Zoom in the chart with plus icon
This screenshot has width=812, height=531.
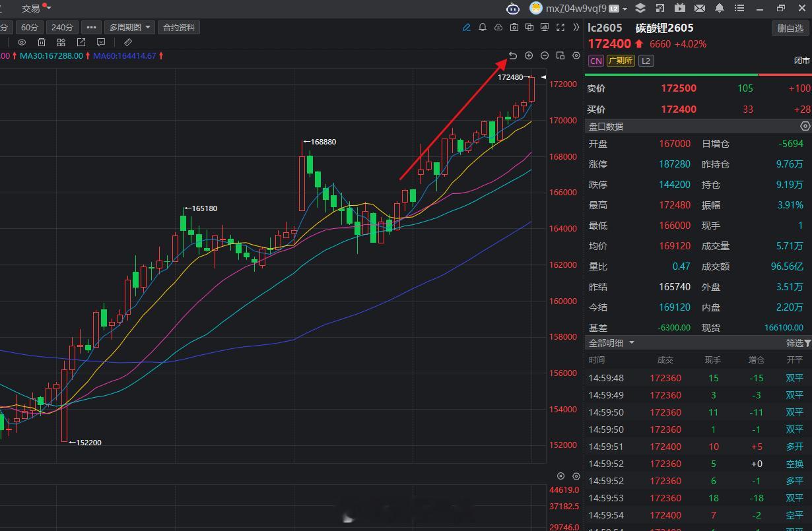click(529, 55)
